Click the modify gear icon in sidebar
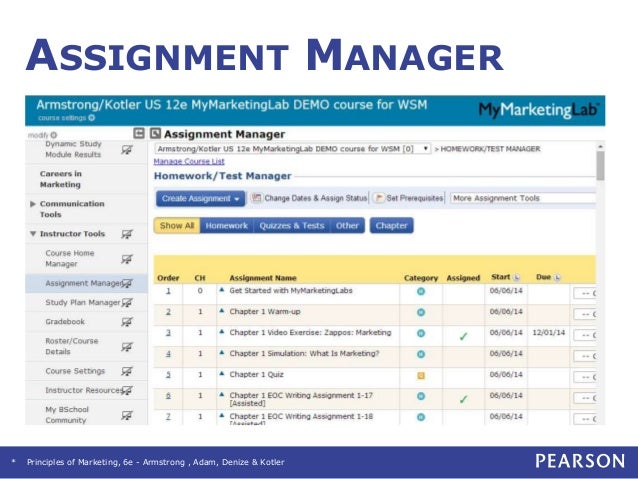Screen dimensions: 638x479 pos(54,135)
